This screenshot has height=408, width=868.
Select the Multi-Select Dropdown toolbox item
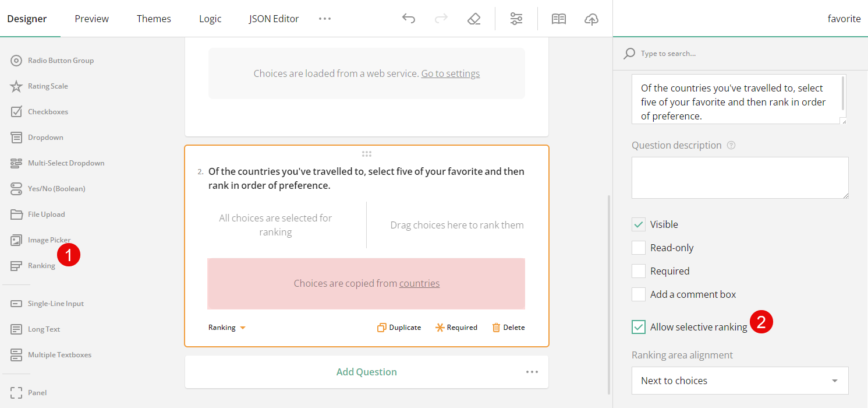tap(65, 163)
